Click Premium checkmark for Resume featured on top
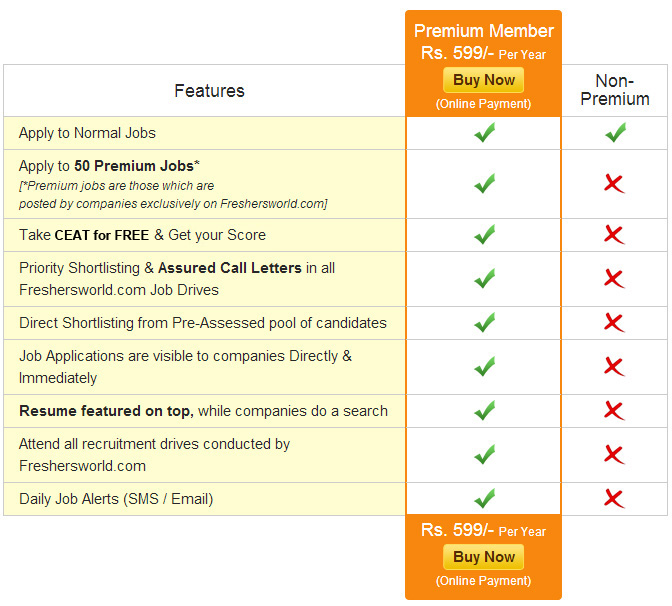The image size is (672, 606). (485, 411)
